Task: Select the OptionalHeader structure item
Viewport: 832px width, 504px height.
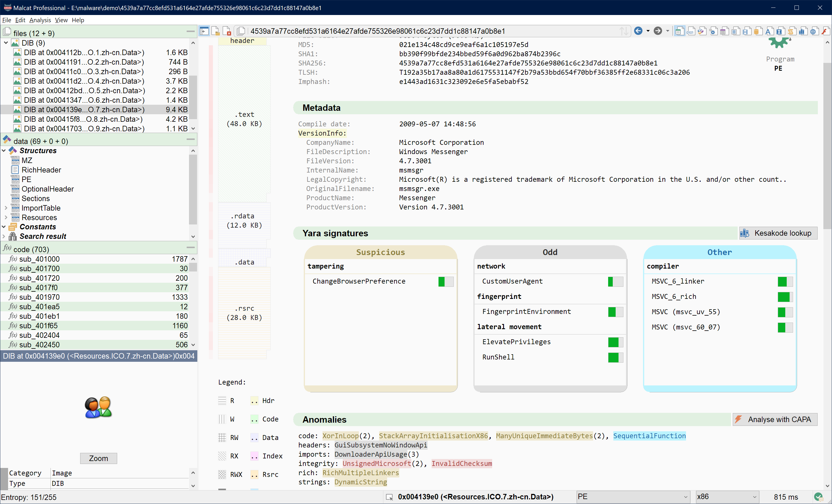Action: click(48, 189)
